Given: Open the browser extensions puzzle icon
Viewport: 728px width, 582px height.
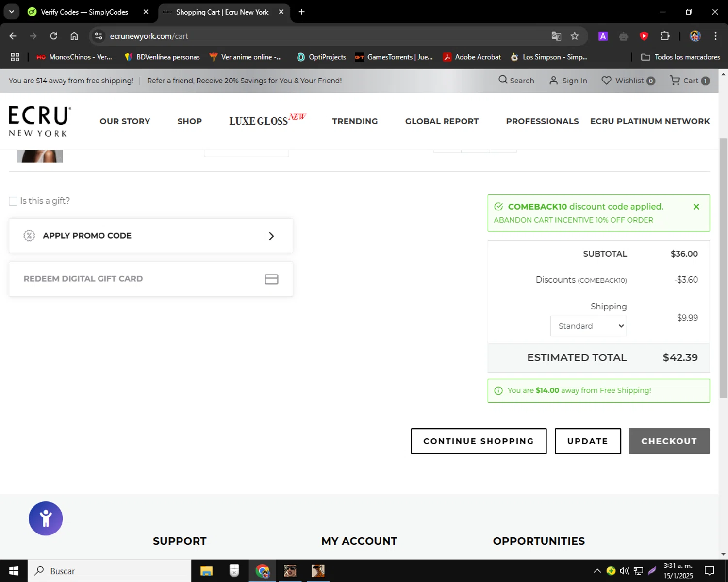Looking at the screenshot, I should [x=665, y=36].
